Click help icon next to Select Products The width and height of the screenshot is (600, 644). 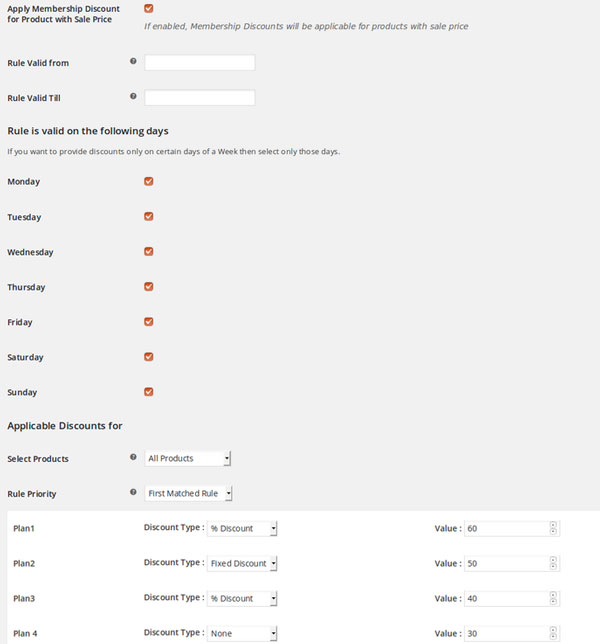coord(133,457)
